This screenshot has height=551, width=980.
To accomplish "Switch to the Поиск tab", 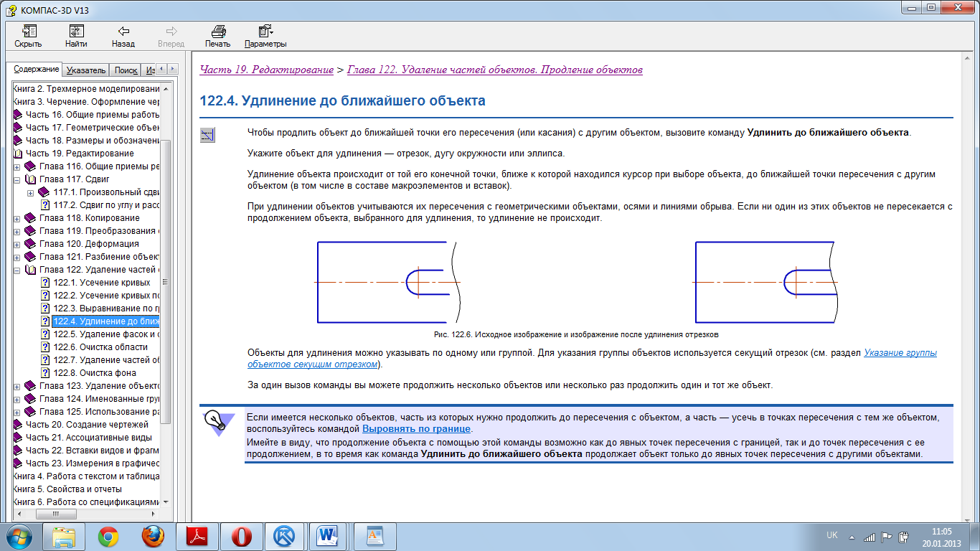I will 126,70.
